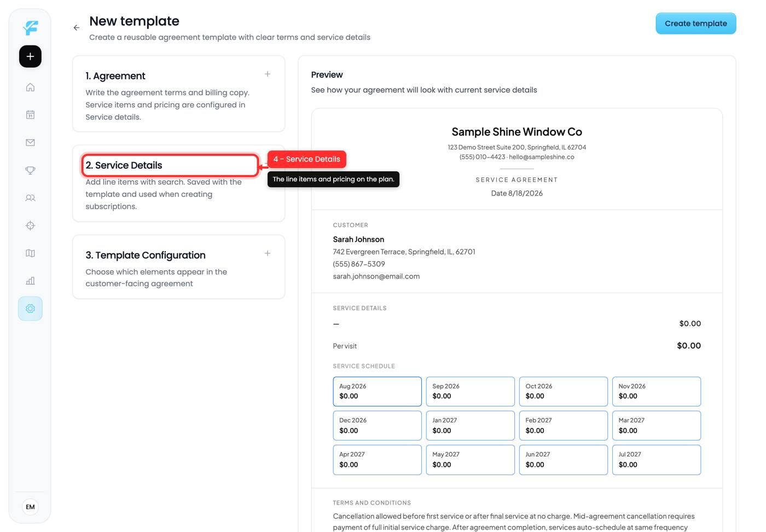Go back using the left arrow

[x=77, y=27]
